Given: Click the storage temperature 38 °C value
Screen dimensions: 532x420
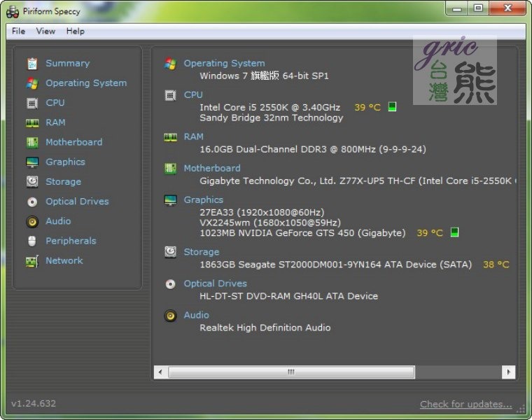Looking at the screenshot, I should (496, 265).
